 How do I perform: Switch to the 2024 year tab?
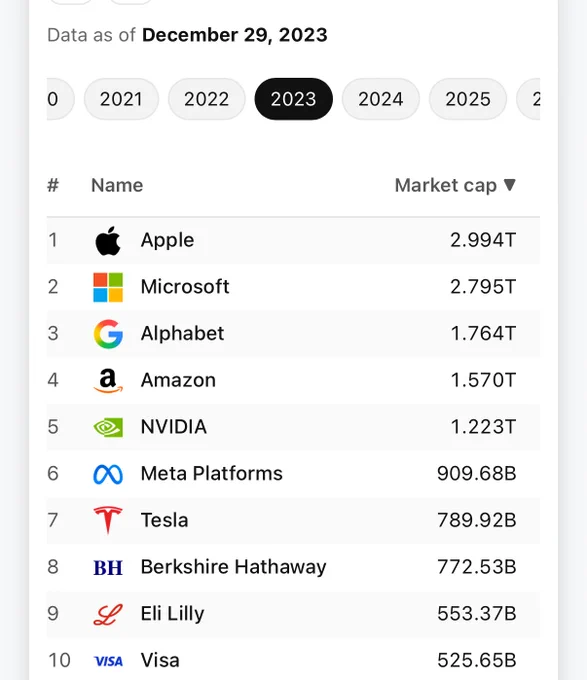point(381,99)
